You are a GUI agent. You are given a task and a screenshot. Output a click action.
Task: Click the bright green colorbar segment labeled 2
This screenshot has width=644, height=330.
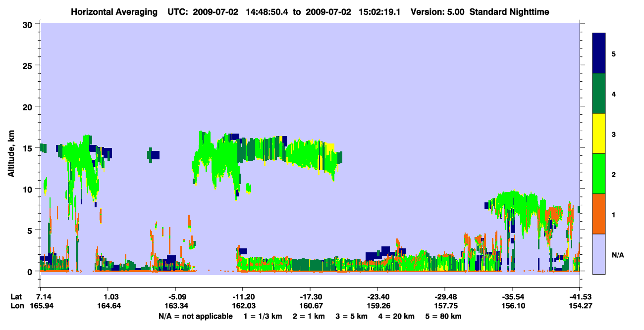click(x=599, y=174)
